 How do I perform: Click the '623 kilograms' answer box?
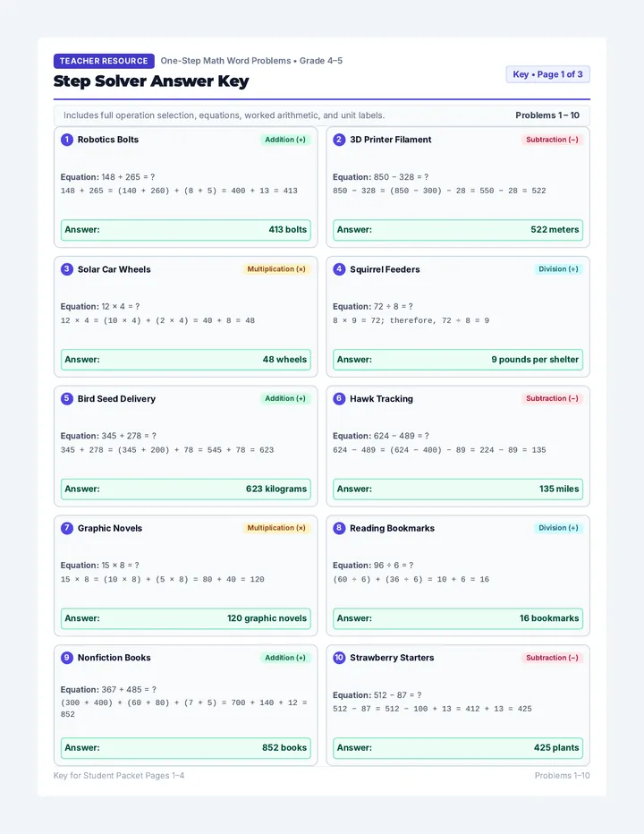[x=185, y=489]
